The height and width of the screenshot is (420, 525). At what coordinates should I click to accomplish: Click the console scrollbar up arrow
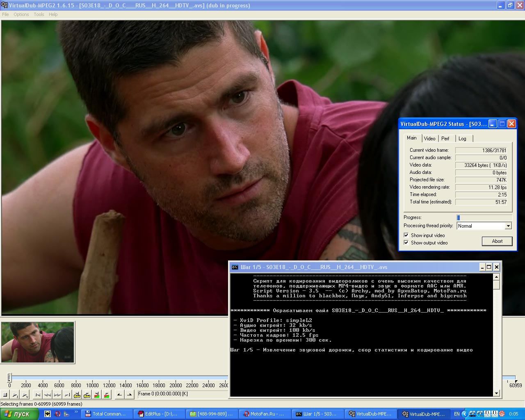pos(496,277)
